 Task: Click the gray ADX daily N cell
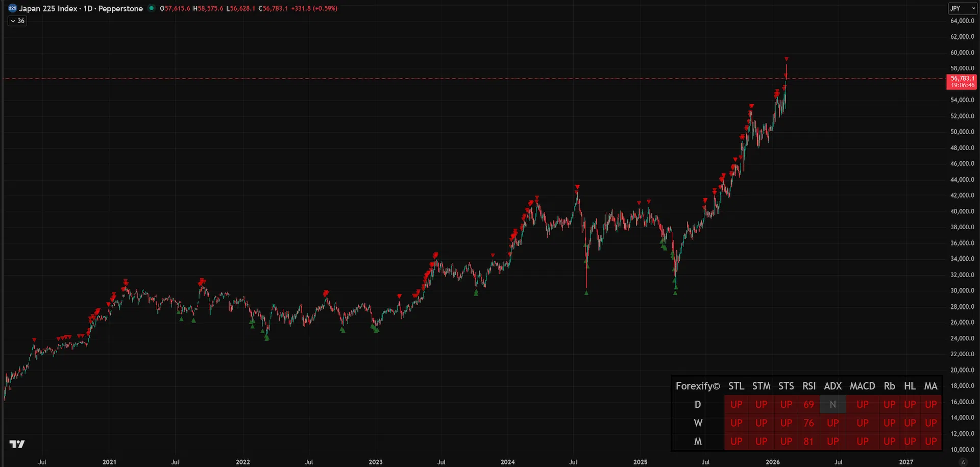(832, 404)
